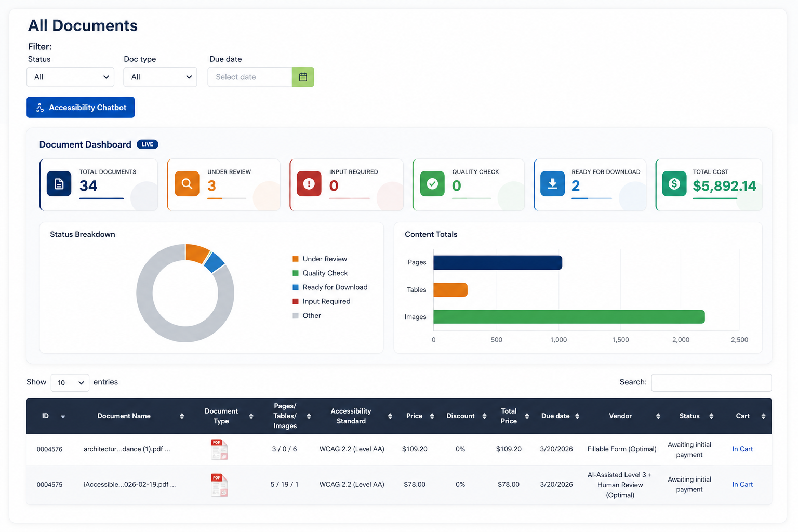Screen dimensions: 798x532
Task: Sort by Discount column arrows
Action: point(484,416)
